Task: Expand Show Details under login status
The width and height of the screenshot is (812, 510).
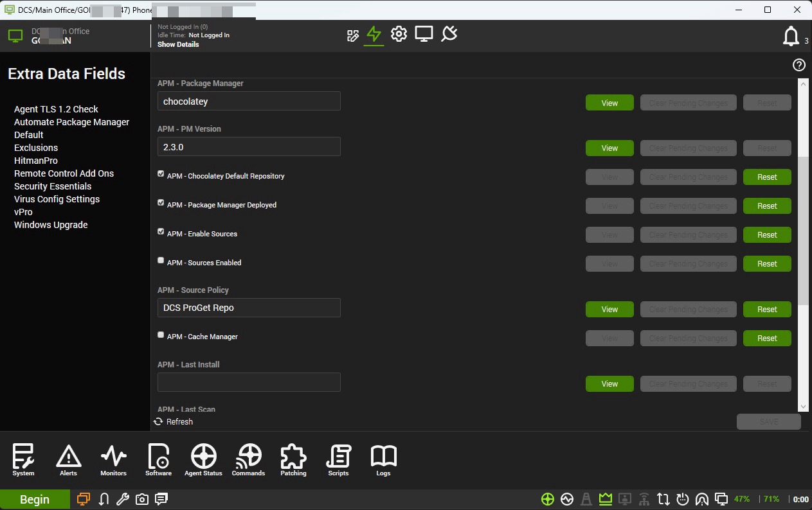Action: point(178,45)
